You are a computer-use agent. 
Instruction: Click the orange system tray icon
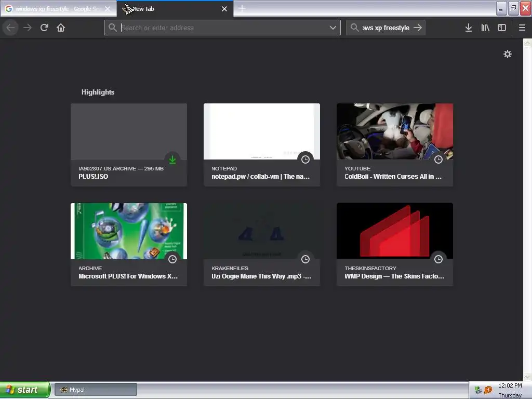click(488, 390)
